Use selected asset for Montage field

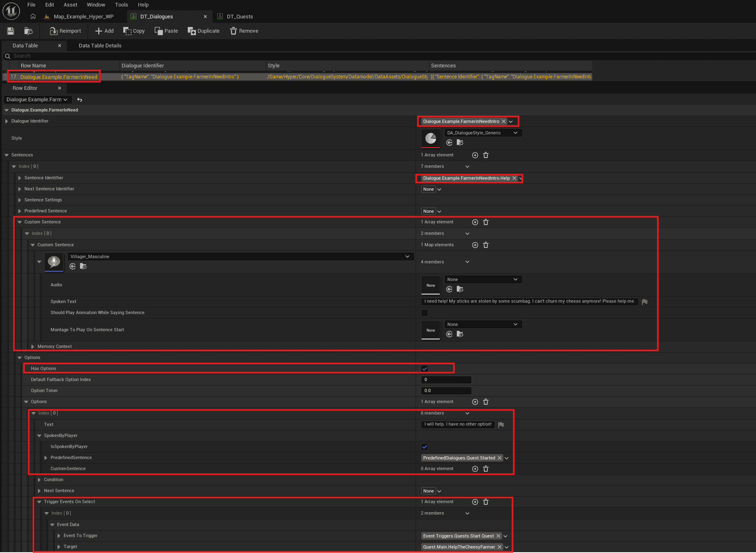click(449, 334)
